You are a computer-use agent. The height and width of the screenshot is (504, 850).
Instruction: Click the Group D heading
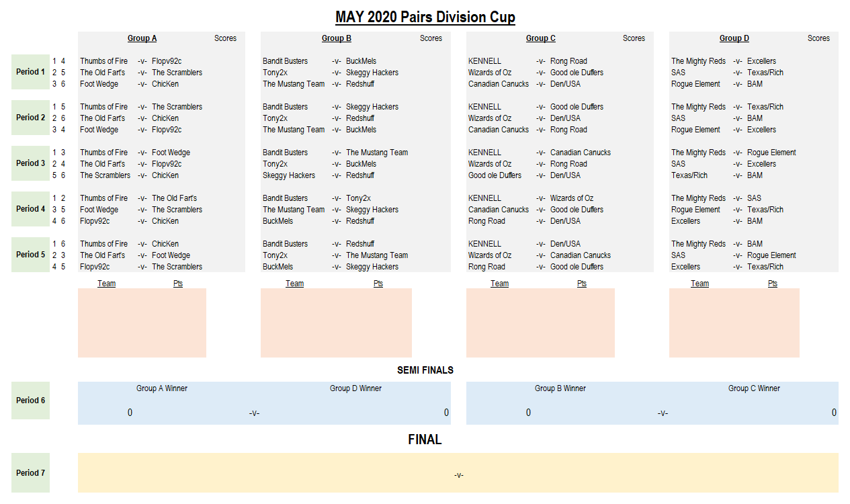[734, 38]
